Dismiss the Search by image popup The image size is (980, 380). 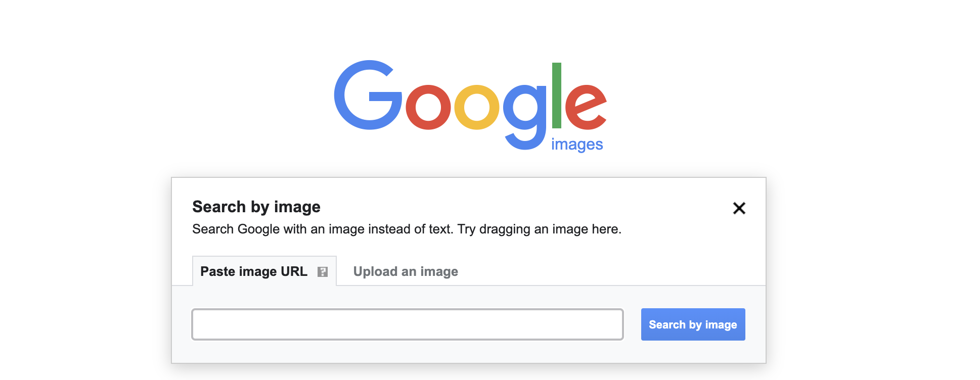tap(739, 208)
